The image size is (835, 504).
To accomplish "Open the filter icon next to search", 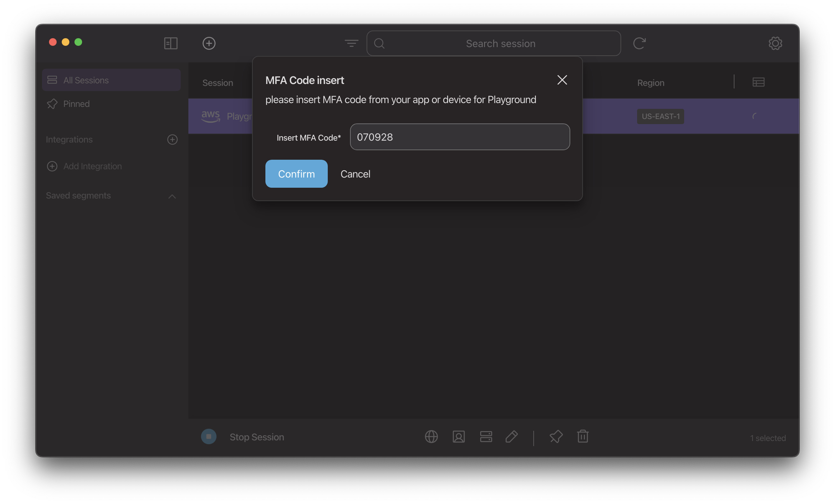I will (x=351, y=43).
